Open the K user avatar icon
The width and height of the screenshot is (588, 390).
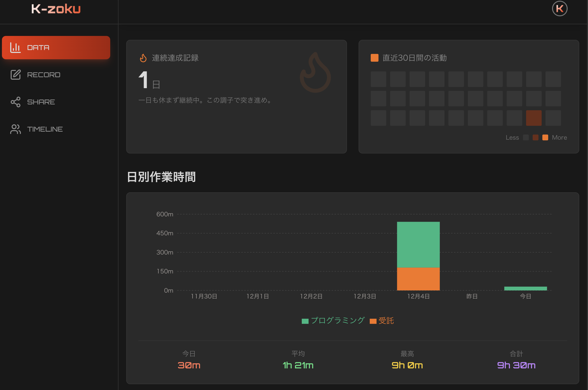point(559,9)
